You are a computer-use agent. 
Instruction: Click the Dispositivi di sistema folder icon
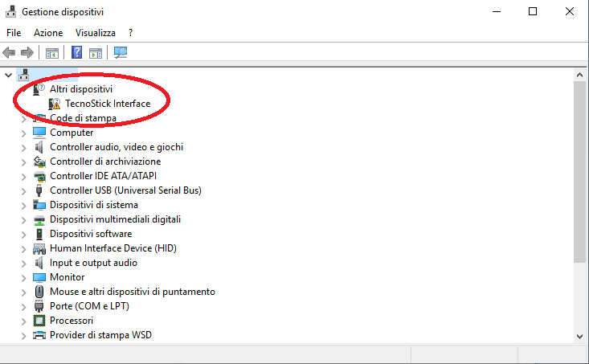click(39, 205)
